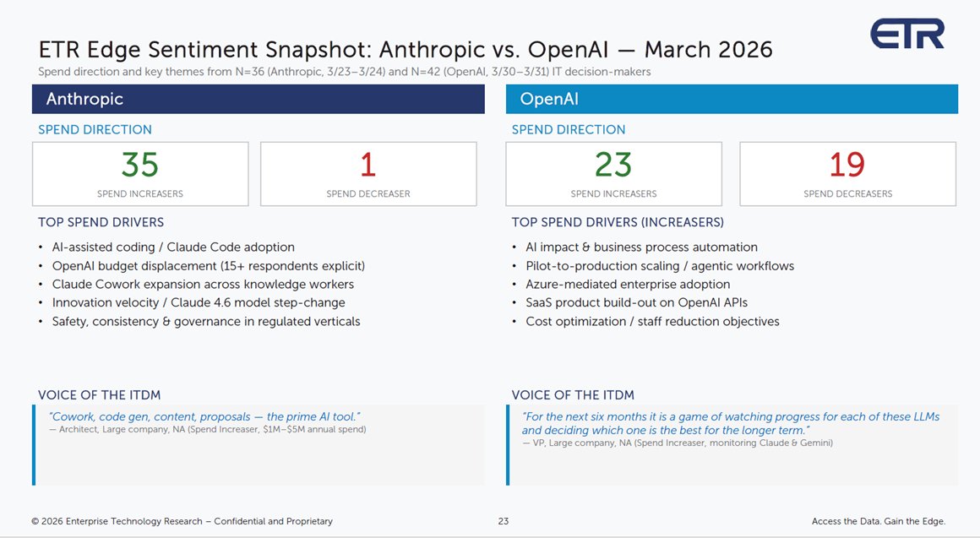Viewport: 980px width, 538px height.
Task: Click the OpenAI 'VOICE OF THE ITDM' heading
Action: (573, 395)
